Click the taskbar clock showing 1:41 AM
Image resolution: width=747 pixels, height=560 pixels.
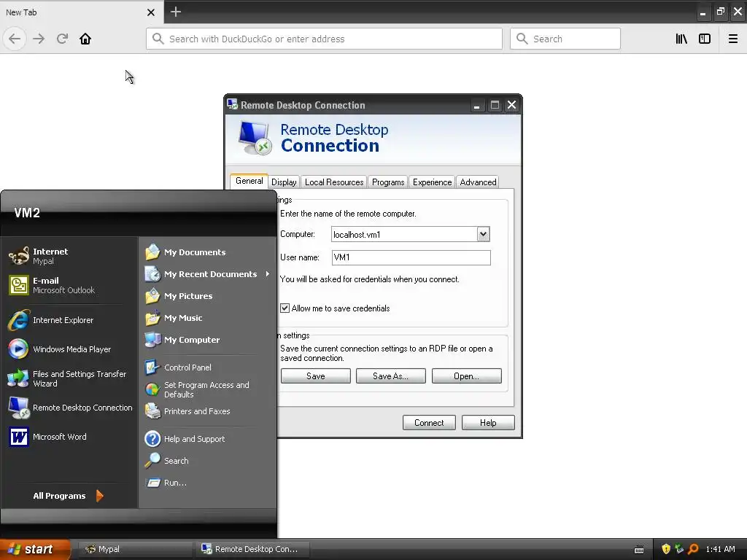pos(720,549)
